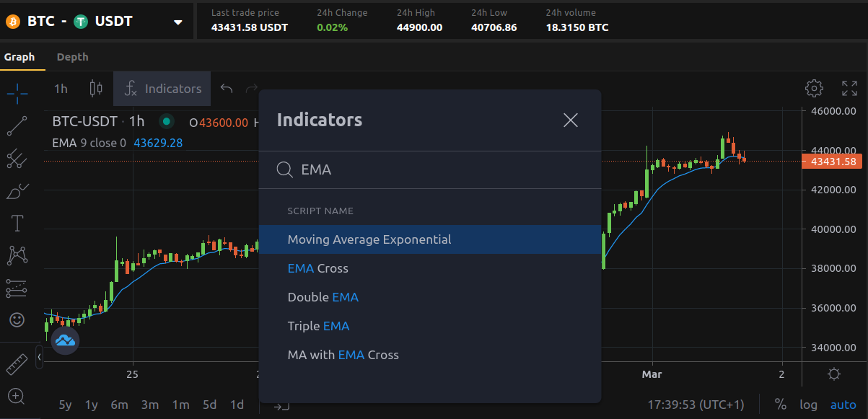
Task: Click the undo arrow
Action: [x=226, y=88]
